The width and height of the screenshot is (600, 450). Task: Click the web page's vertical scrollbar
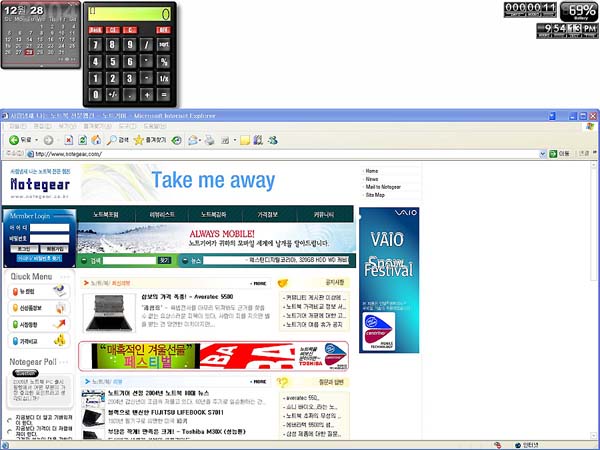[594, 300]
